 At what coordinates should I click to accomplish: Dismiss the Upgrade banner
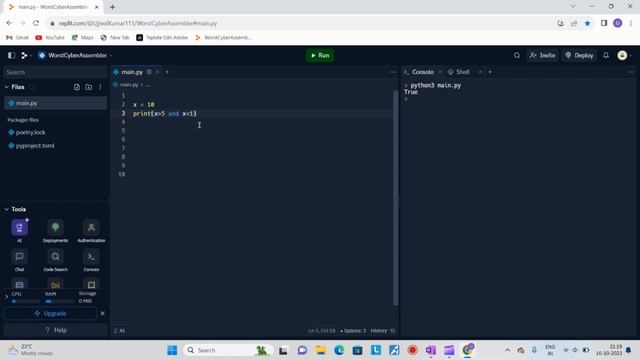pyautogui.click(x=102, y=313)
